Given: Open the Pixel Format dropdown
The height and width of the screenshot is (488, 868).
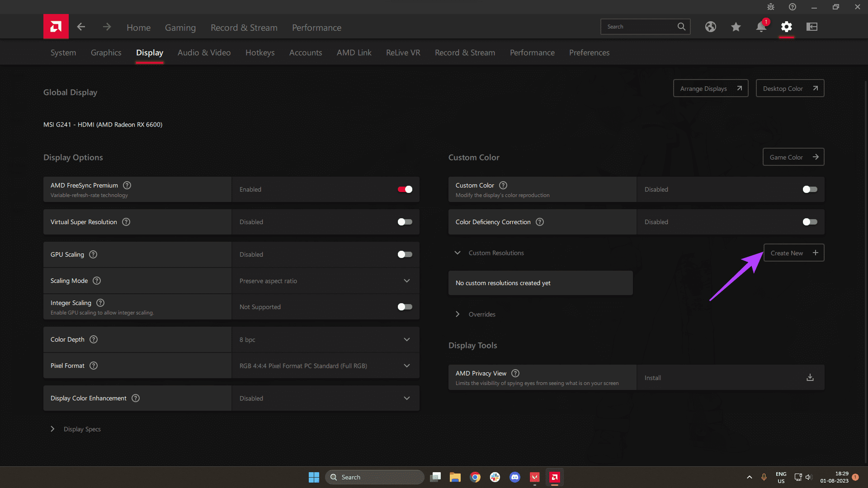Looking at the screenshot, I should pyautogui.click(x=406, y=366).
